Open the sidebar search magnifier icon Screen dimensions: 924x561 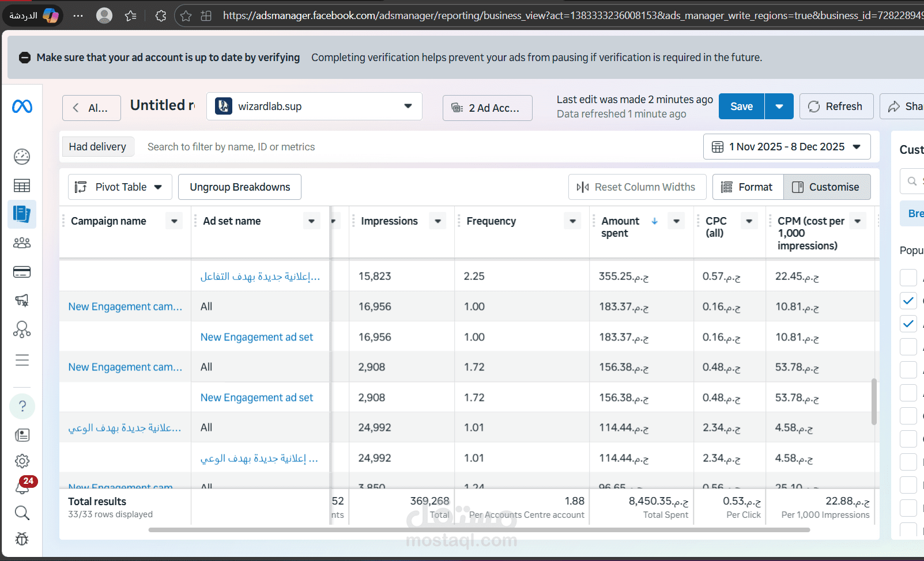click(22, 513)
